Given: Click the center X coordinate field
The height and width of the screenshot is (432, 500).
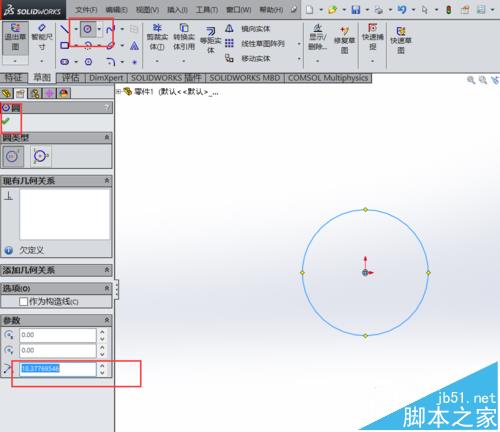Looking at the screenshot, I should click(58, 335).
